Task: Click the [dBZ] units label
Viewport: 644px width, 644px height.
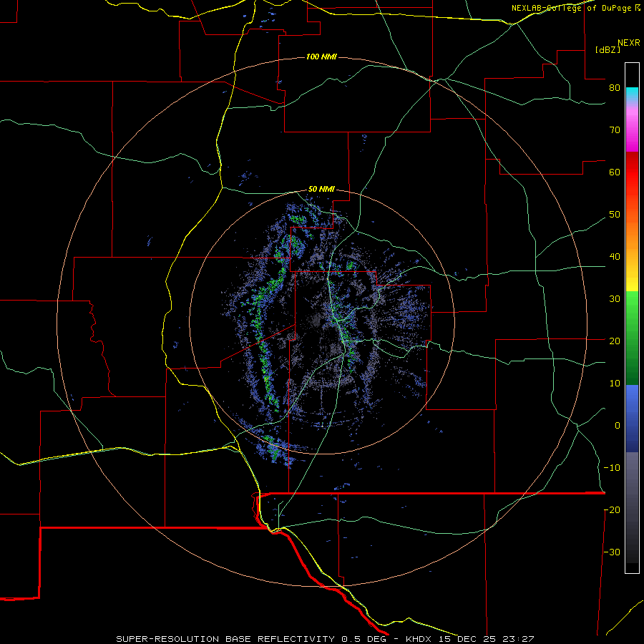Action: [608, 50]
